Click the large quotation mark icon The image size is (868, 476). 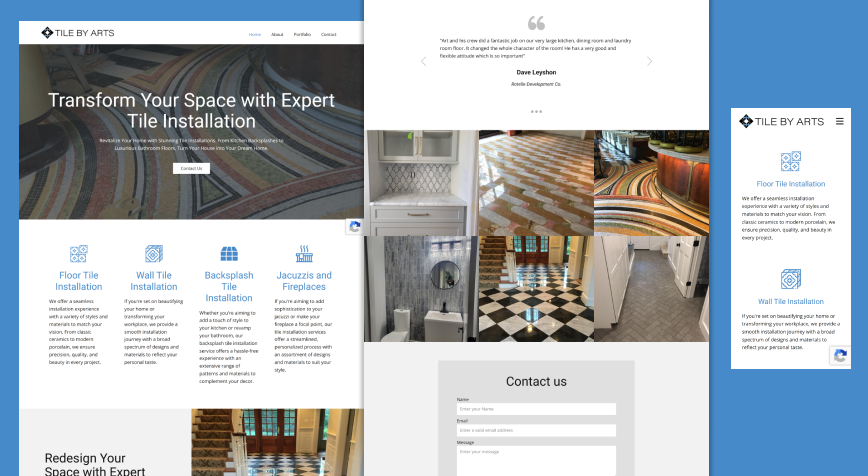[x=536, y=23]
